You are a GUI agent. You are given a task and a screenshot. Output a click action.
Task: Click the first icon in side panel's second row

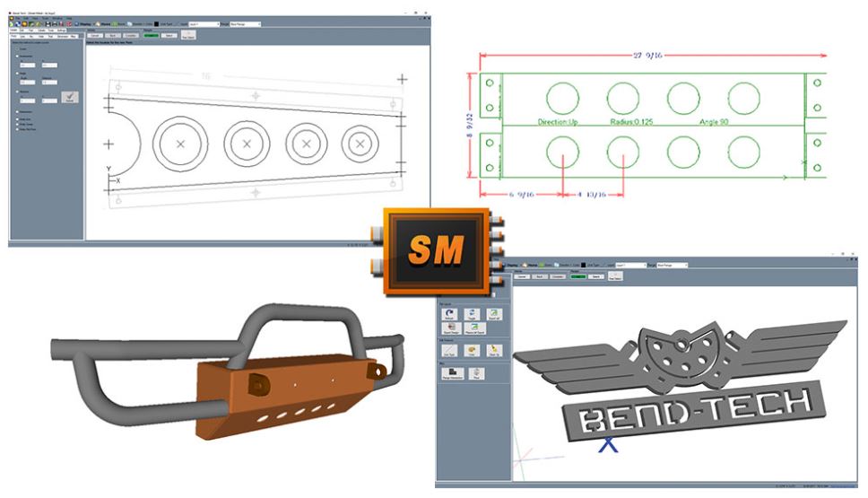(x=452, y=328)
